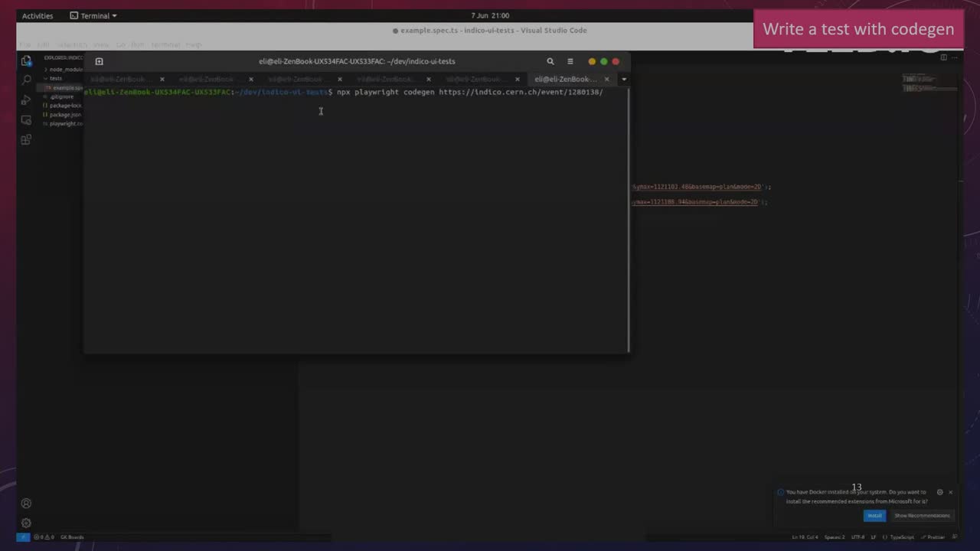Click Ln 19, Col 4 in the status bar
This screenshot has width=980, height=551.
804,537
